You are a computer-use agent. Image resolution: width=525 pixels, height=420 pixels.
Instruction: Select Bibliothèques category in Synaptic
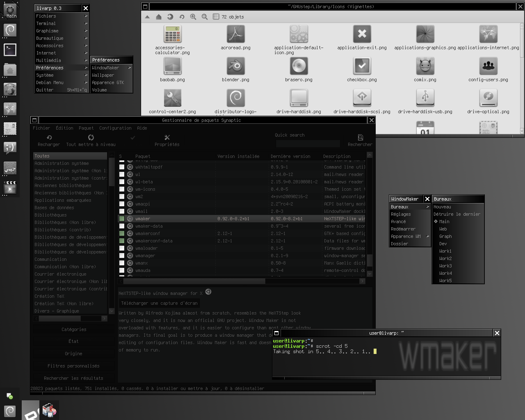pos(70,215)
